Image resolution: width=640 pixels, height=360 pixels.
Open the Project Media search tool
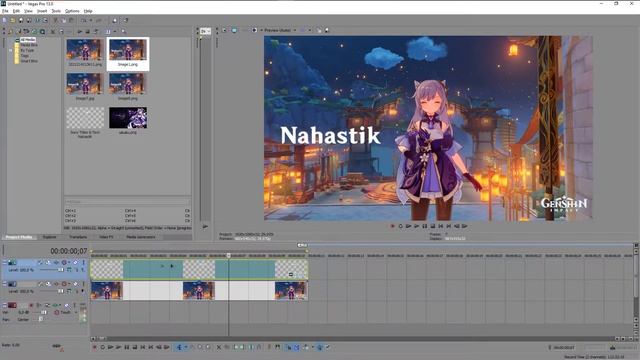pos(123,31)
